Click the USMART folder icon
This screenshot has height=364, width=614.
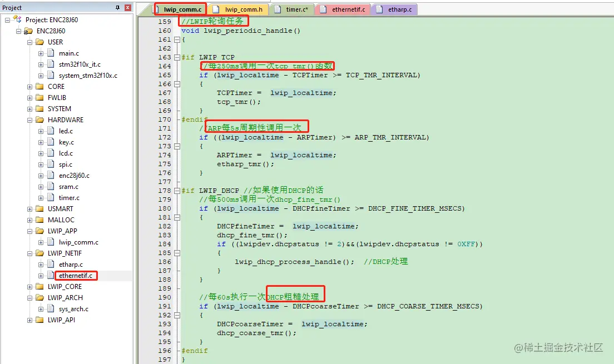39,209
